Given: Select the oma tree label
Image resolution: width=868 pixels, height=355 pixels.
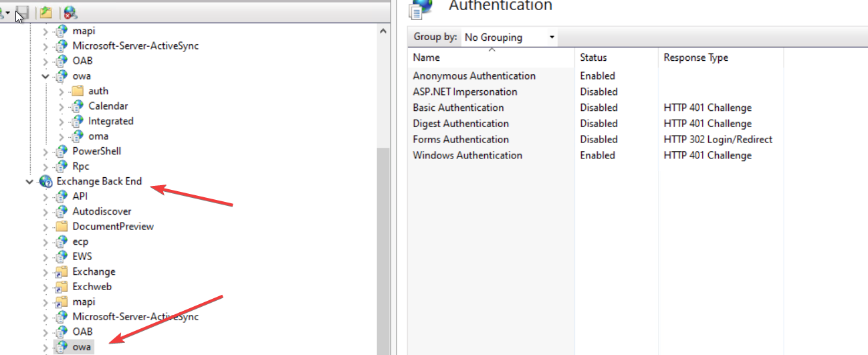Looking at the screenshot, I should [x=98, y=136].
